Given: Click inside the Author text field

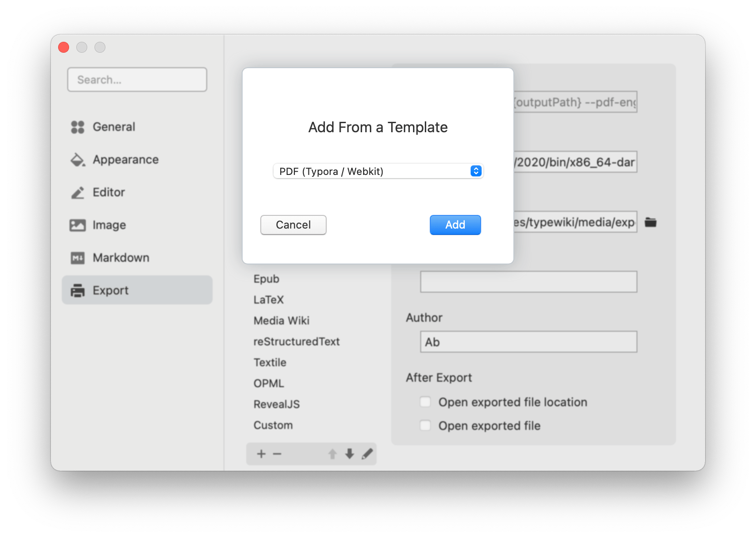Looking at the screenshot, I should click(528, 342).
